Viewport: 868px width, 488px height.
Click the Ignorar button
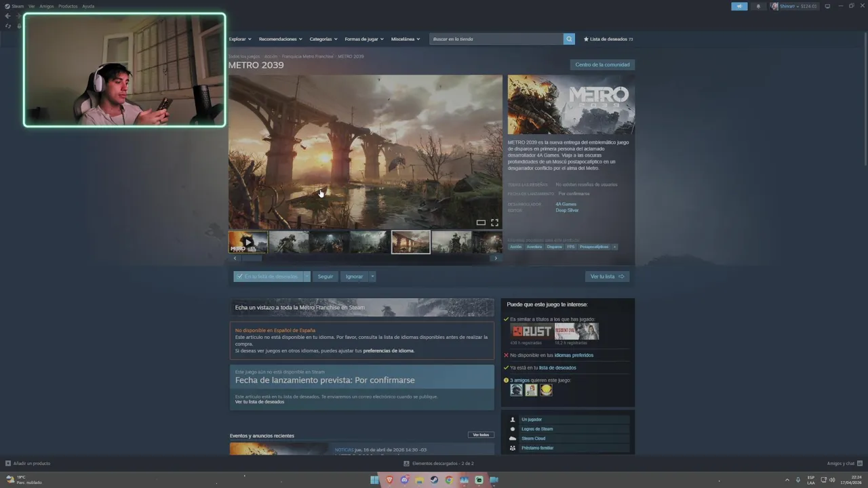(x=354, y=277)
